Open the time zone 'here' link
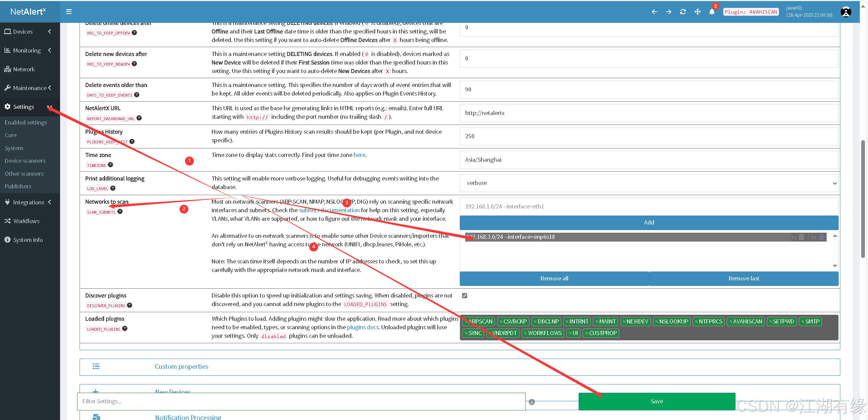868x420 pixels. point(359,155)
